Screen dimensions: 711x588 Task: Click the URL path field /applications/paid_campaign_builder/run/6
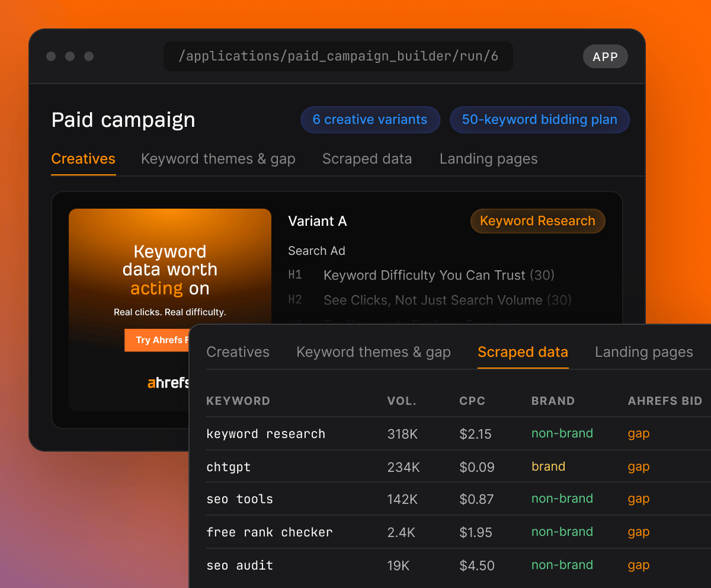[x=338, y=56]
